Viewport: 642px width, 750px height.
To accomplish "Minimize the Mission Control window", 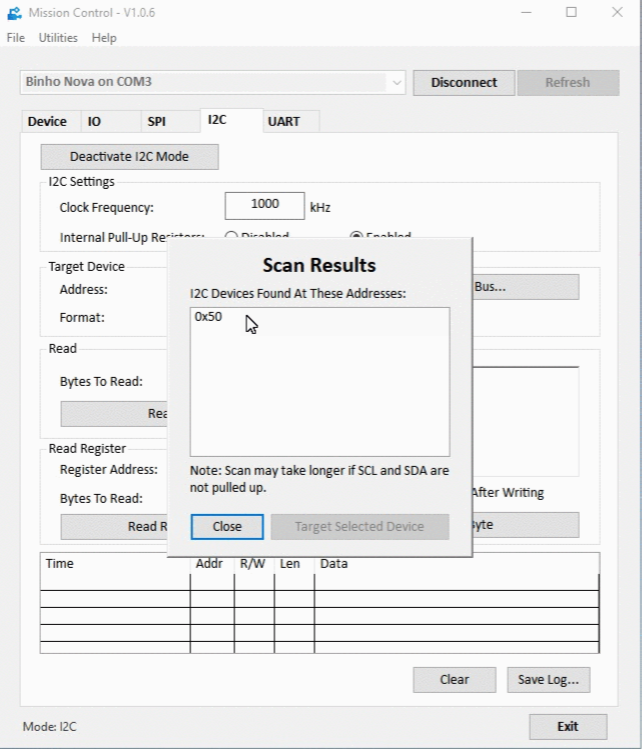I will tap(523, 13).
